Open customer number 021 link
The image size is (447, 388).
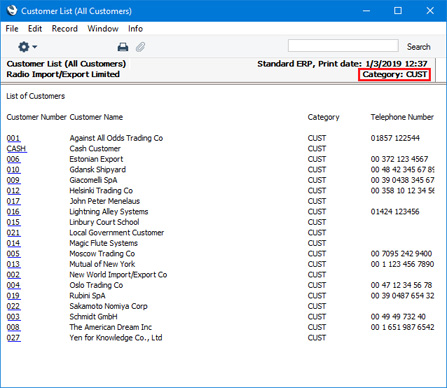tap(13, 233)
